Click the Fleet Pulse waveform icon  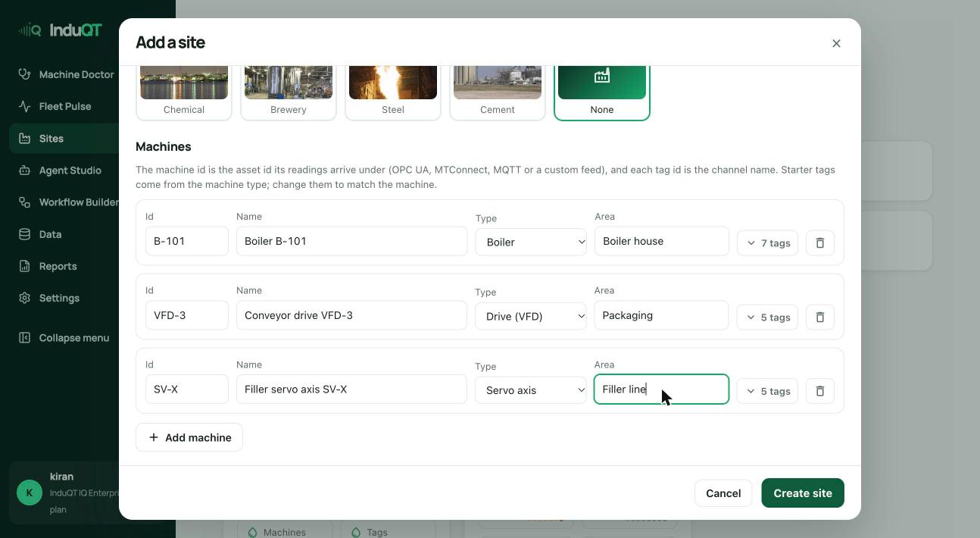click(x=25, y=106)
